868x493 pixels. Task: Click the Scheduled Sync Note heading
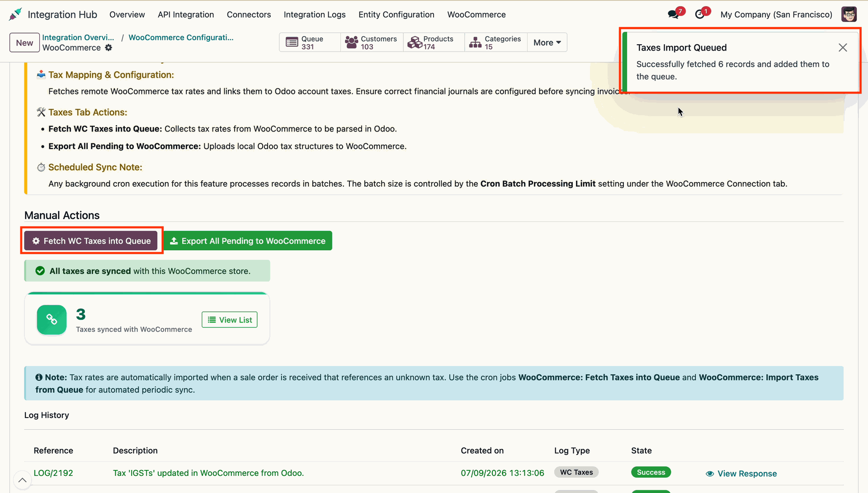click(95, 167)
